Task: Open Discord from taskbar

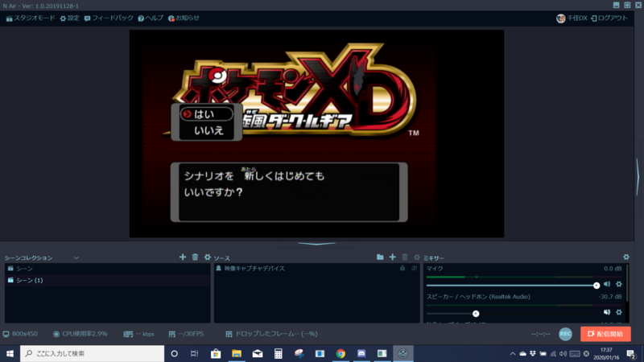Action: (x=361, y=353)
